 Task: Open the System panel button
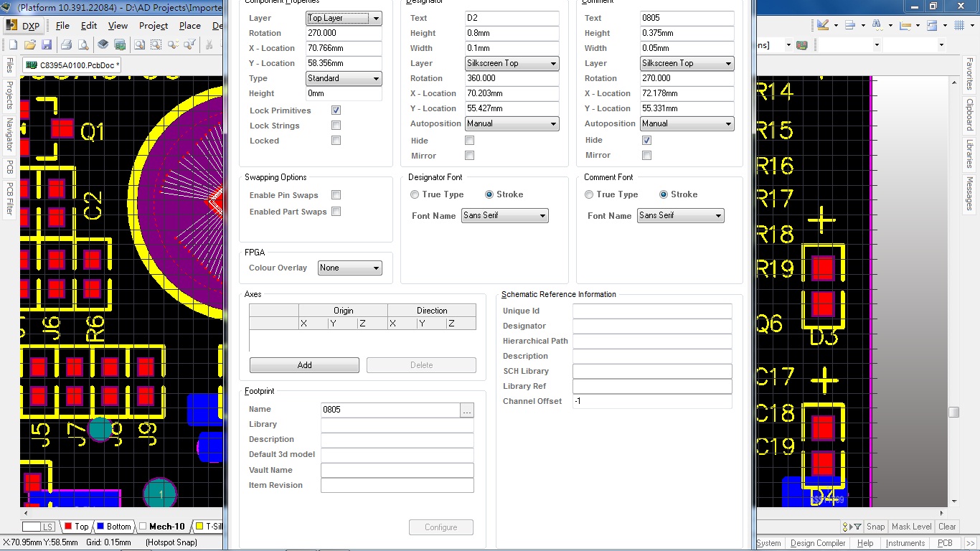click(768, 543)
